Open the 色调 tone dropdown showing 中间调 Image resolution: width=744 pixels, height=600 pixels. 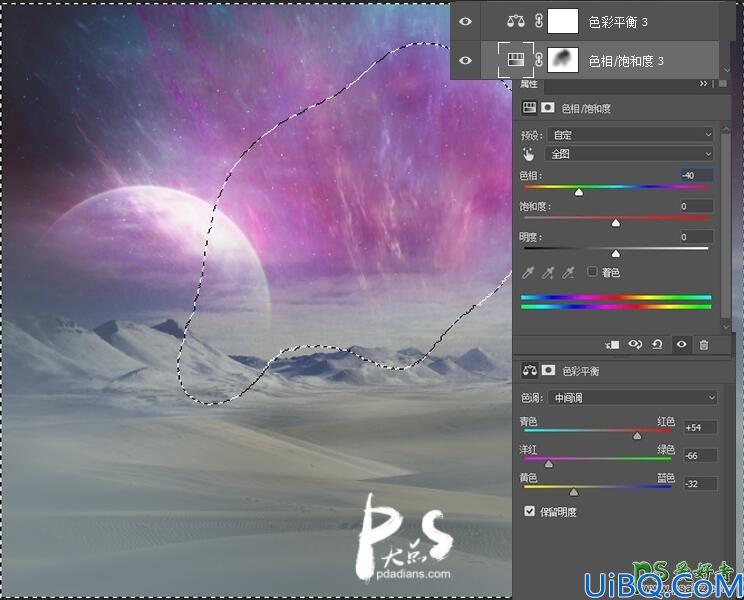pos(632,397)
